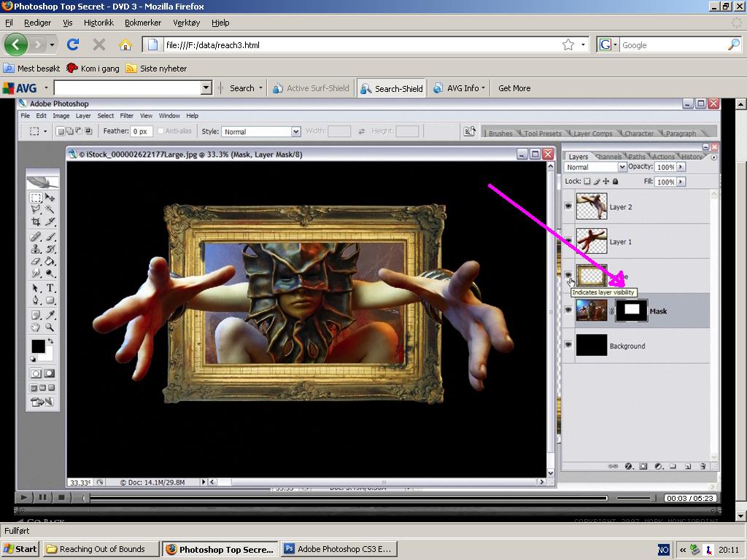The height and width of the screenshot is (560, 747).
Task: Select the Dodge tool
Action: 50,273
